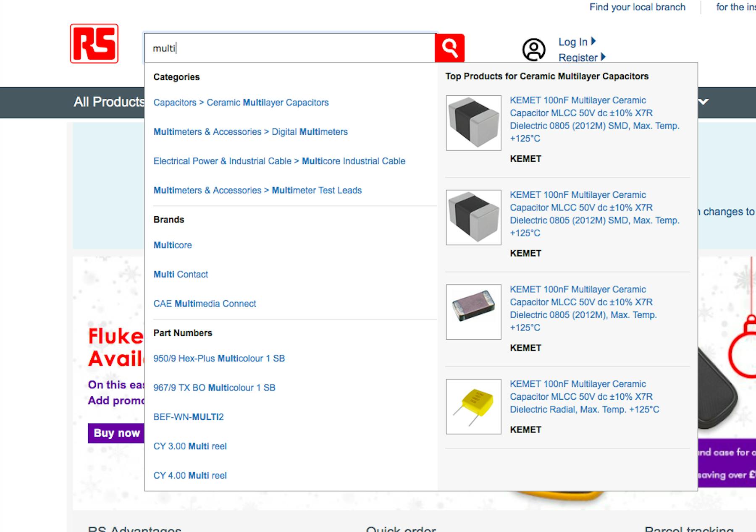Image resolution: width=756 pixels, height=532 pixels.
Task: Select Multimeter Test Leads category suggestion
Action: [257, 190]
